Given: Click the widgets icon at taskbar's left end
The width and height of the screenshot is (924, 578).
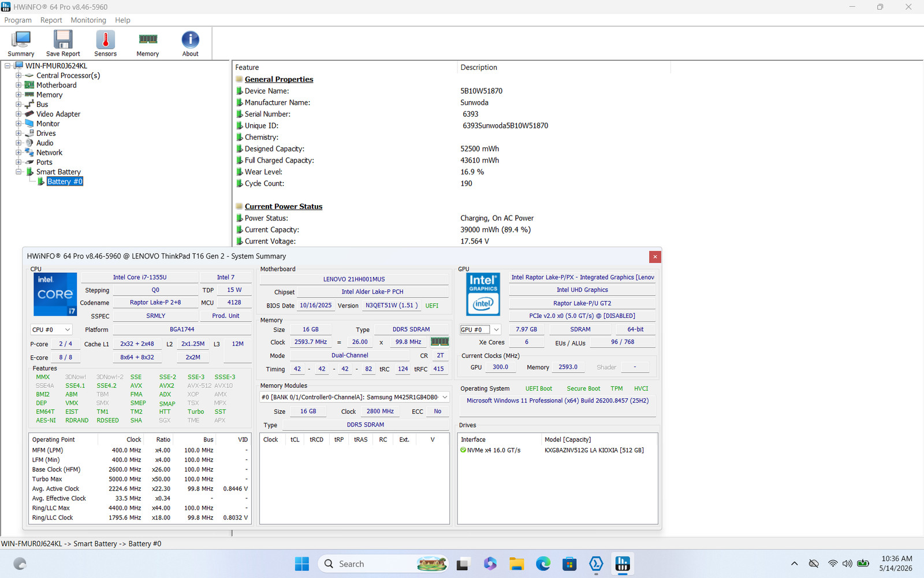Looking at the screenshot, I should click(x=20, y=564).
